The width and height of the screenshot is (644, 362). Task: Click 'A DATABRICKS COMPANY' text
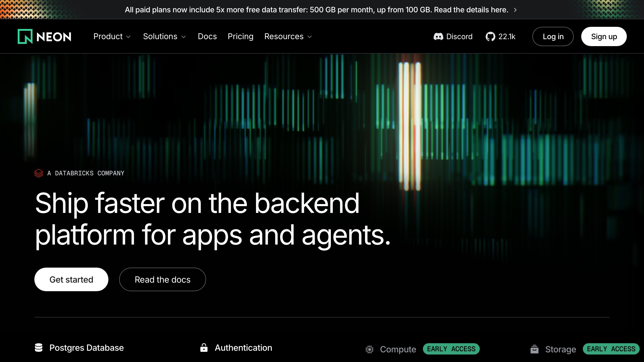tap(86, 173)
